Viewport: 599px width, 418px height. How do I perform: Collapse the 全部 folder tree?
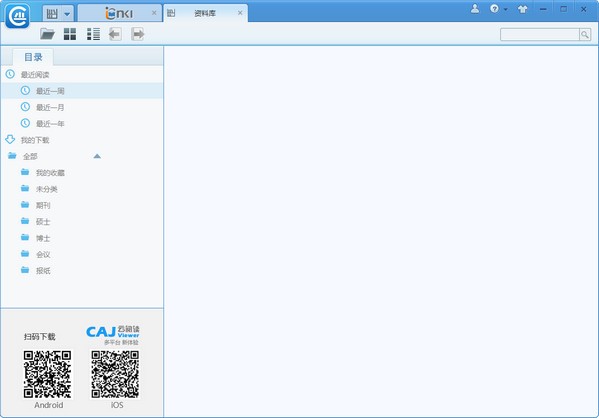tap(97, 156)
